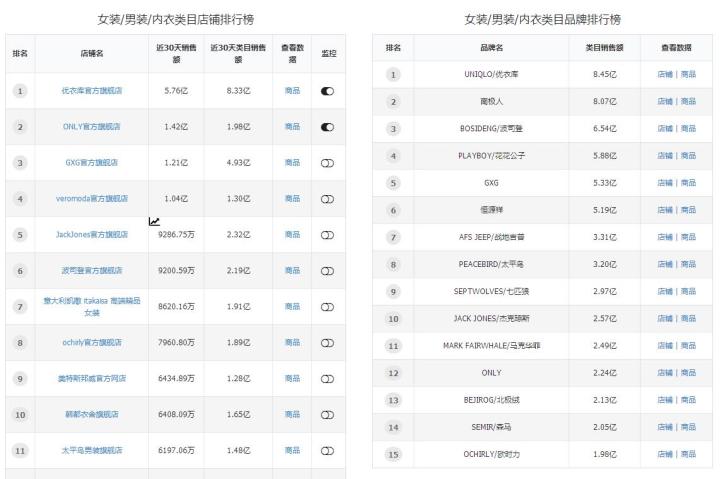Enable monitoring for ochirly官方旗舰店

click(327, 343)
